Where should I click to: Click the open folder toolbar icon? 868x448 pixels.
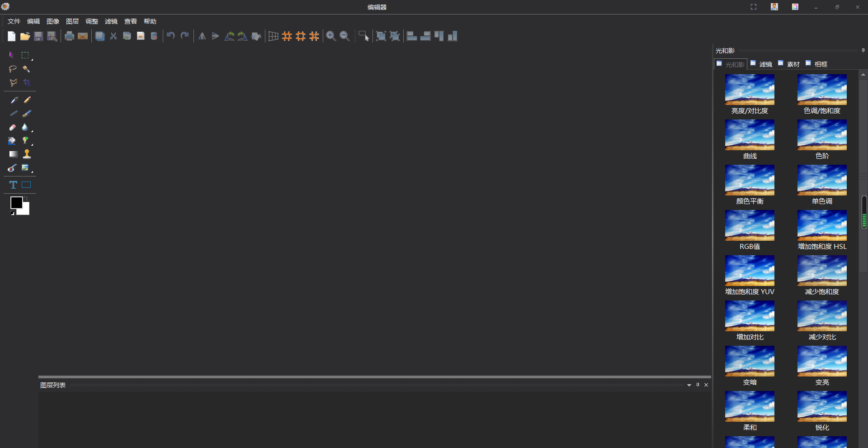25,36
